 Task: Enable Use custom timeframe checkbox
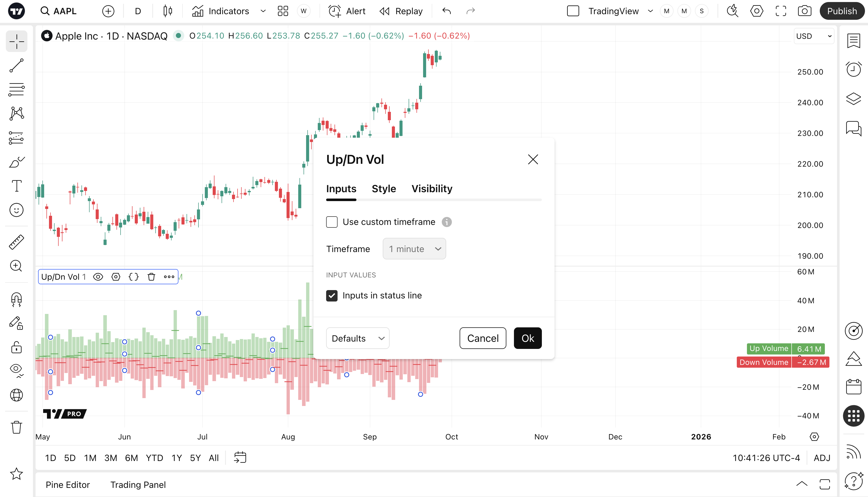(332, 222)
